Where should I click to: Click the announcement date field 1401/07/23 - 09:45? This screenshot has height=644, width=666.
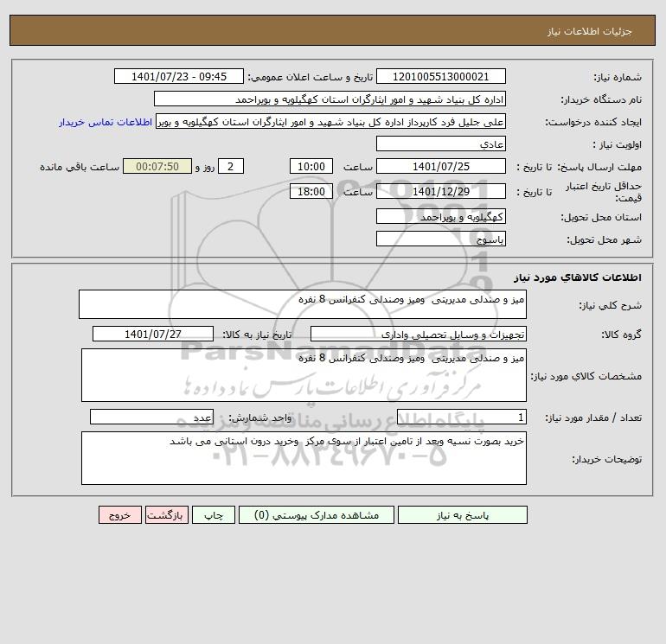[179, 76]
